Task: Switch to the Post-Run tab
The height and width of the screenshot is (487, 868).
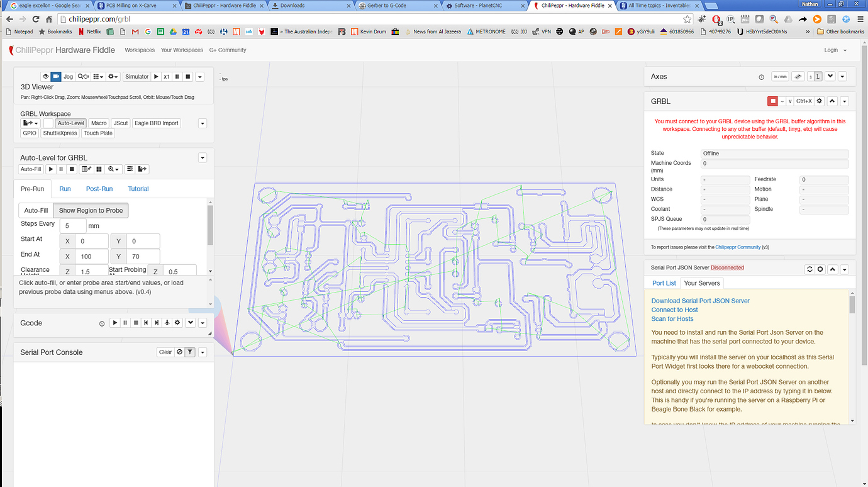Action: click(x=99, y=189)
